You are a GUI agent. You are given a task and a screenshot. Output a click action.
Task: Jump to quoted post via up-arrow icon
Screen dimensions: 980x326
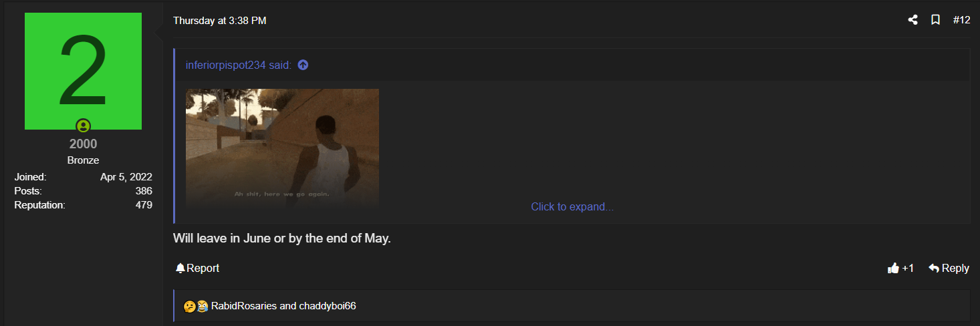(x=303, y=65)
